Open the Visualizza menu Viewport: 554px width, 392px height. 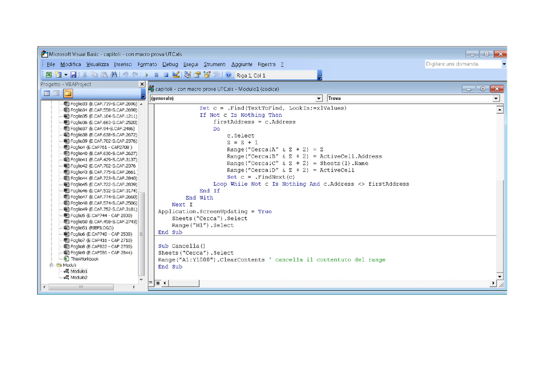point(97,64)
